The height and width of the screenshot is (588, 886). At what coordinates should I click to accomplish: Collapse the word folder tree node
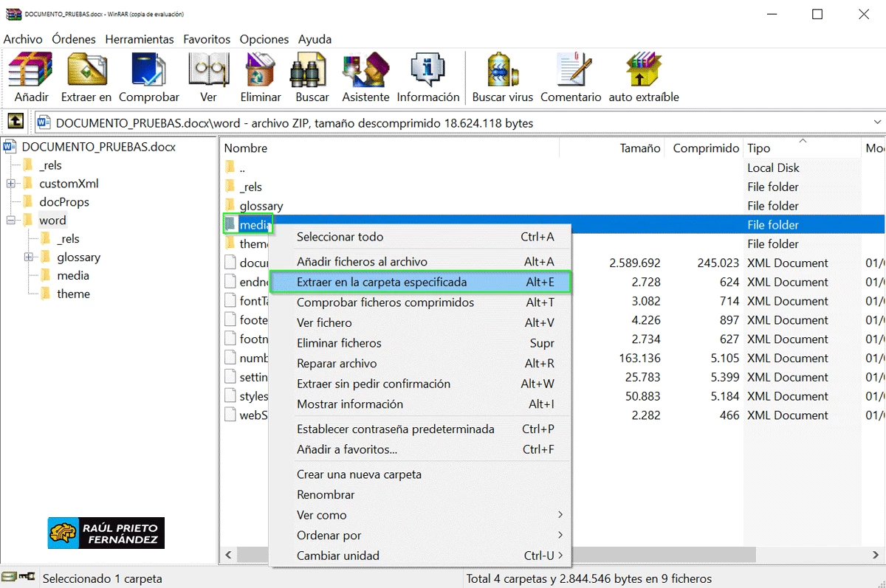click(x=11, y=221)
